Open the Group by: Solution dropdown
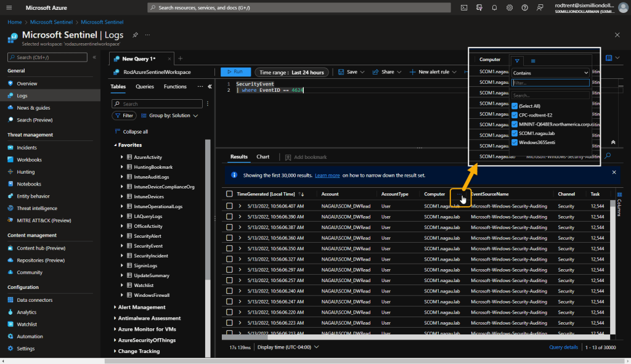Screen dimensions: 631x364 point(169,115)
